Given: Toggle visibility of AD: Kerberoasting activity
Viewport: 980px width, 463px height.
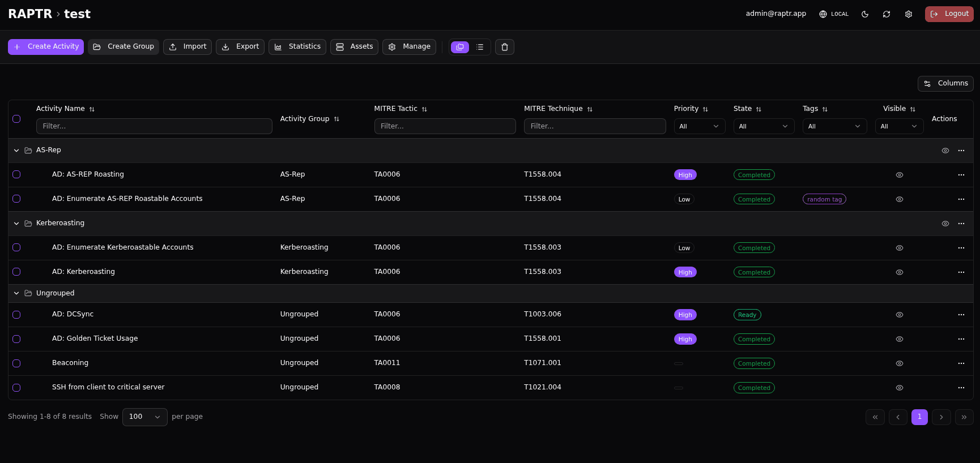Looking at the screenshot, I should (899, 272).
